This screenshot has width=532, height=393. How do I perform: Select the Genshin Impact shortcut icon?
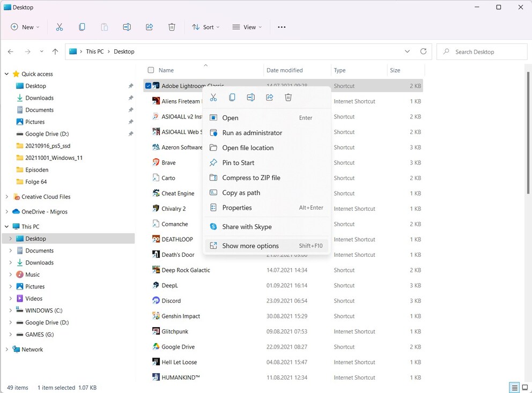[x=156, y=316]
